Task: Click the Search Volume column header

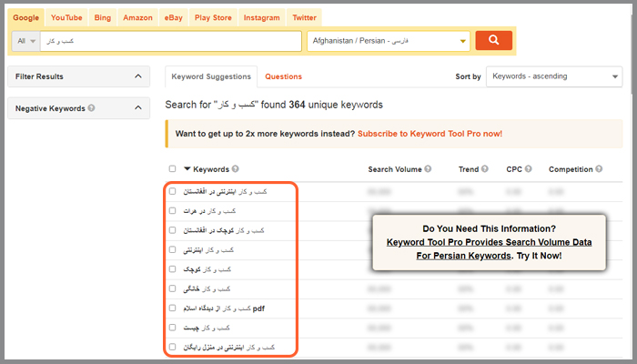Action: point(395,169)
